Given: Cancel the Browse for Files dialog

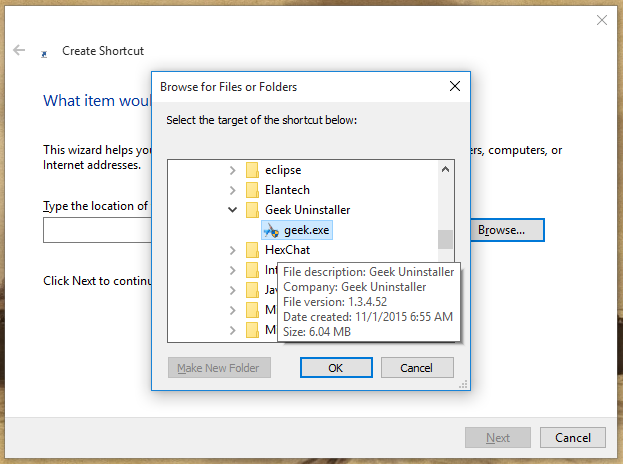Looking at the screenshot, I should coord(416,368).
